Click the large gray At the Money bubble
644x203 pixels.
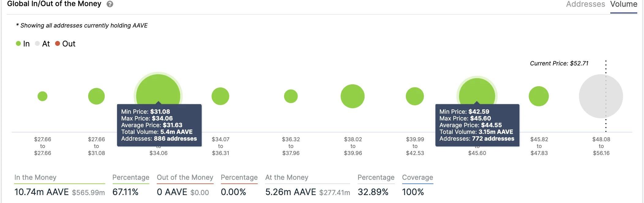coord(601,96)
